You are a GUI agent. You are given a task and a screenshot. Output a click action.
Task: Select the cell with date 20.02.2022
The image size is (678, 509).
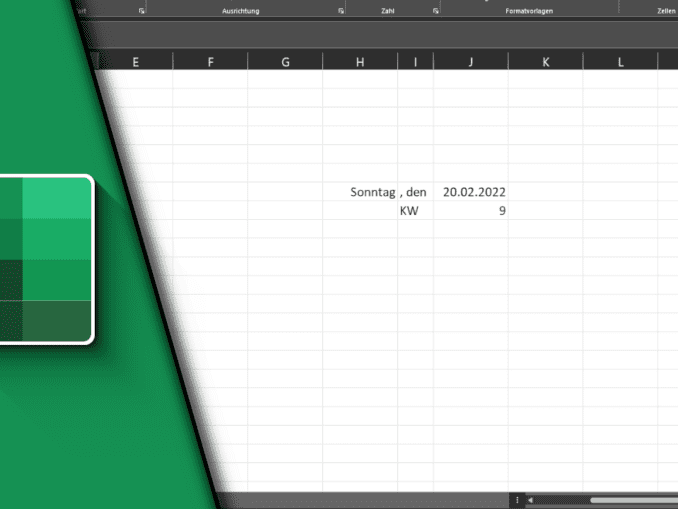pyautogui.click(x=470, y=192)
